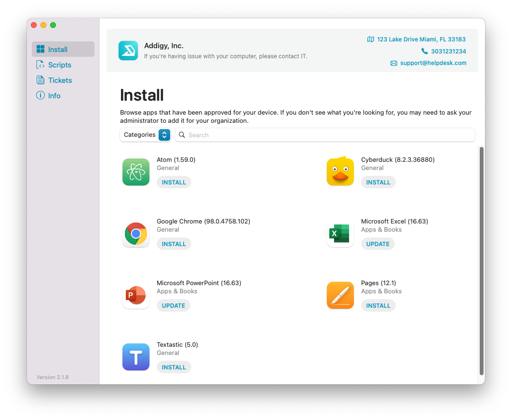
Task: Click the Tickets document icon in sidebar
Action: [40, 80]
